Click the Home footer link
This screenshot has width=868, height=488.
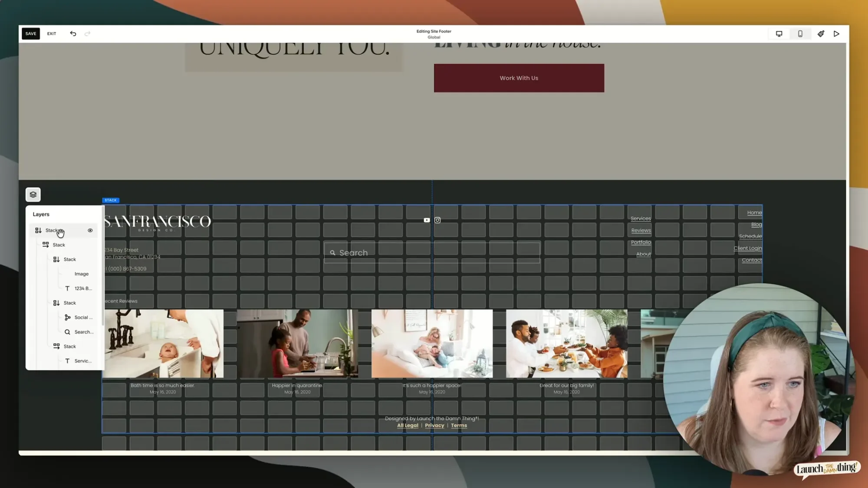755,213
